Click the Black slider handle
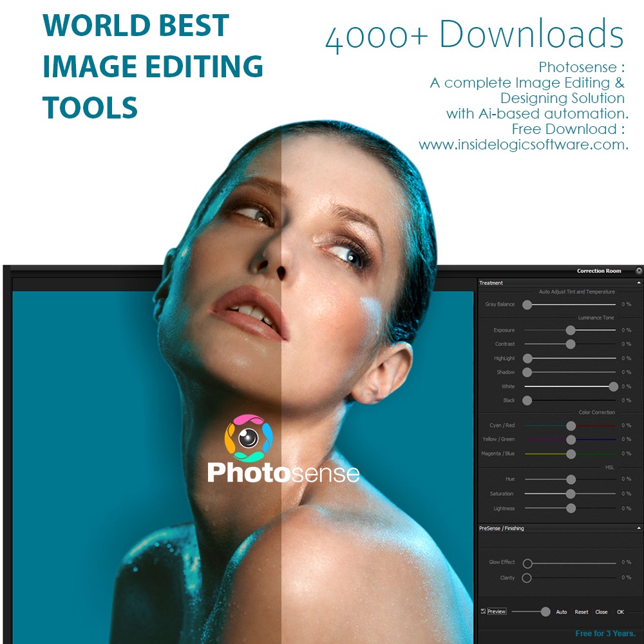Image resolution: width=644 pixels, height=644 pixels. [x=527, y=400]
